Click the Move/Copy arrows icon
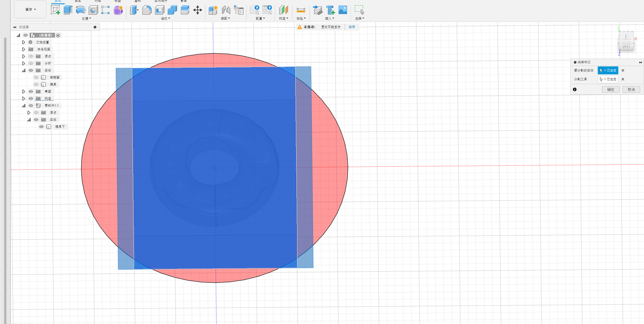Screen dimensions: 644x324 click(198, 10)
